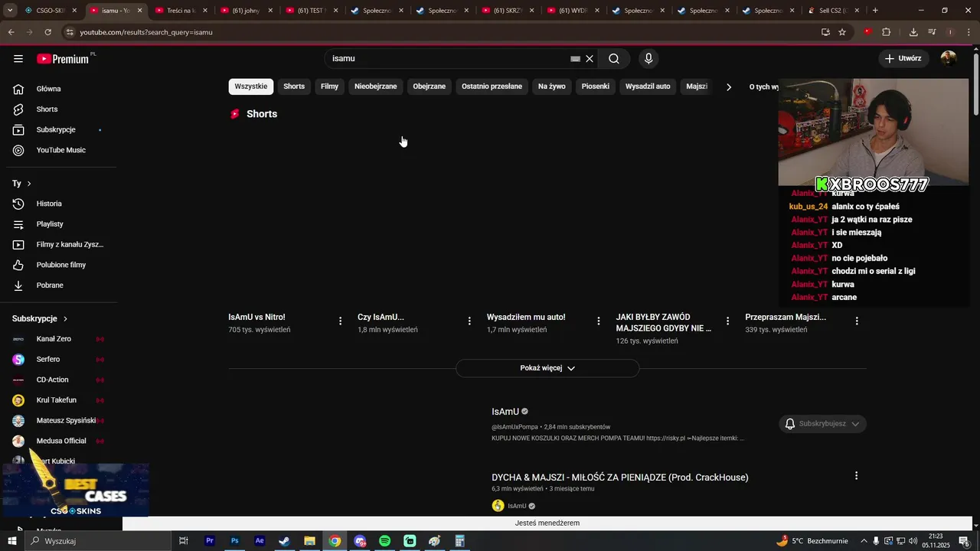Open YouTube Music from the sidebar
The image size is (980, 551).
61,150
